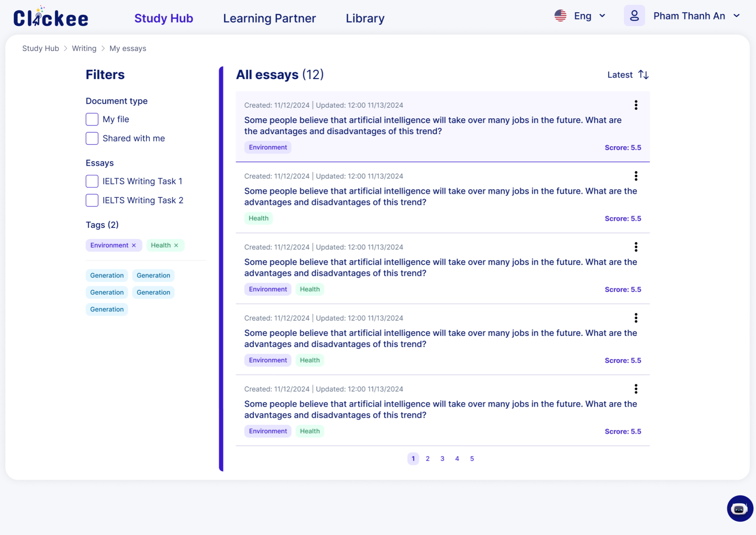Open the second essay title tagged Health only
Image resolution: width=756 pixels, height=535 pixels.
click(x=440, y=197)
